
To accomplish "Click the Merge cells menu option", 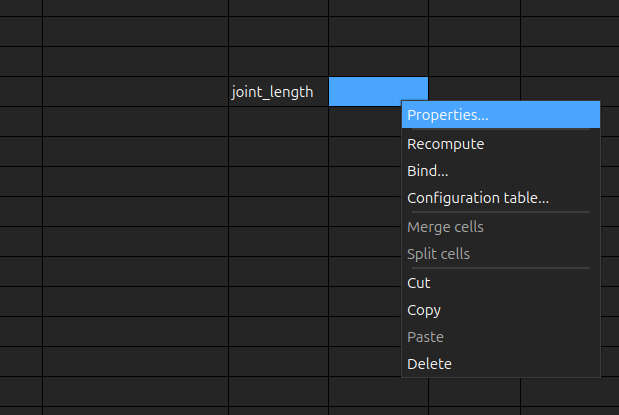I will tap(445, 227).
